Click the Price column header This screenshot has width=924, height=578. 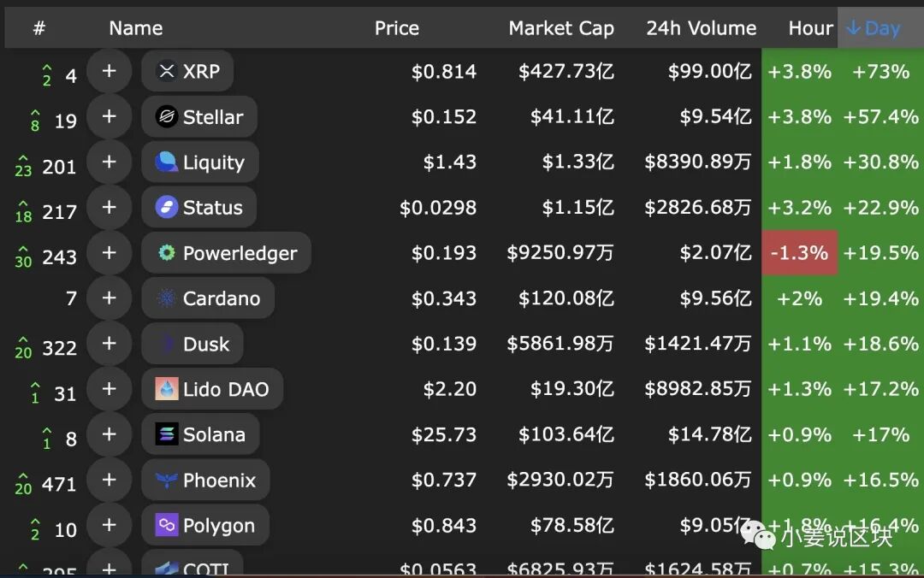click(x=397, y=28)
